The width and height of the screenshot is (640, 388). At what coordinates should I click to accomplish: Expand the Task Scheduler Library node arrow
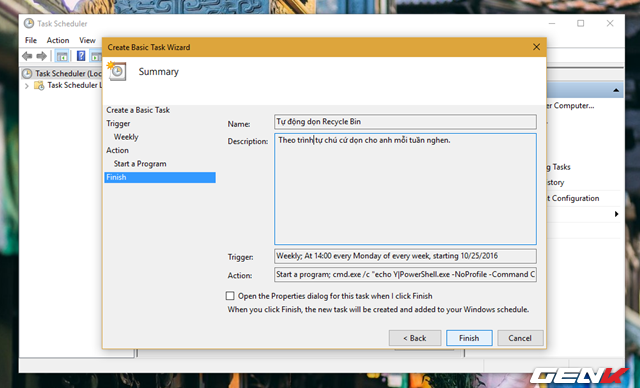click(27, 86)
